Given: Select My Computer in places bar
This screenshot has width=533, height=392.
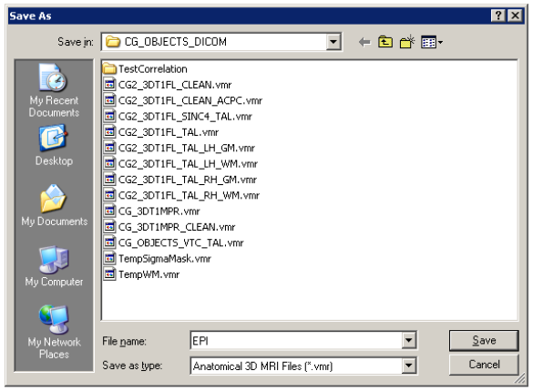Looking at the screenshot, I should [54, 266].
